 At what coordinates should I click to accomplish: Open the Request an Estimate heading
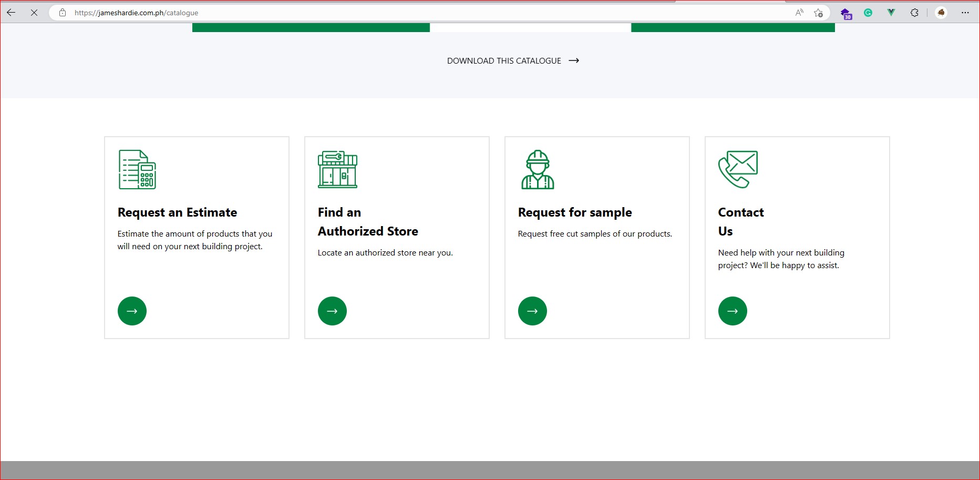coord(177,212)
